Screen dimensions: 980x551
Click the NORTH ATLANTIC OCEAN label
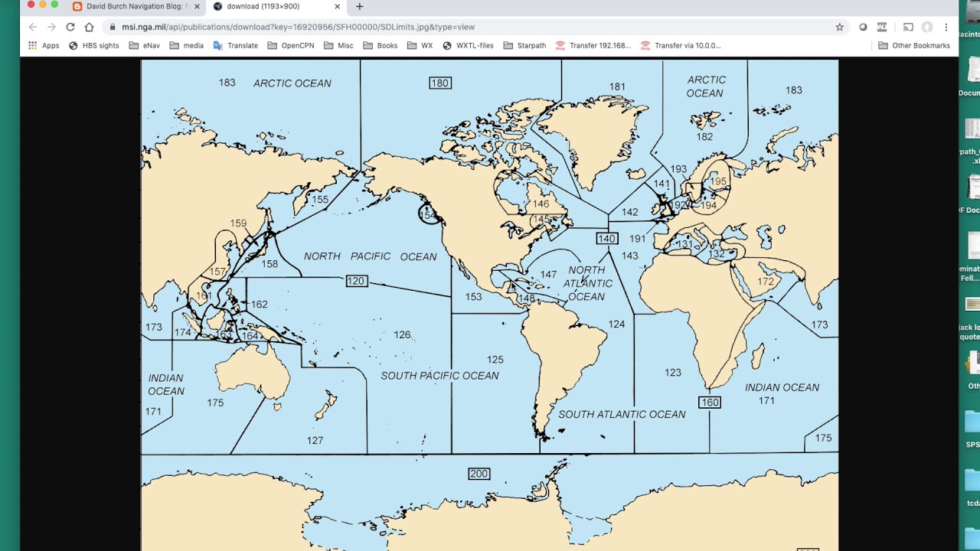click(x=587, y=283)
